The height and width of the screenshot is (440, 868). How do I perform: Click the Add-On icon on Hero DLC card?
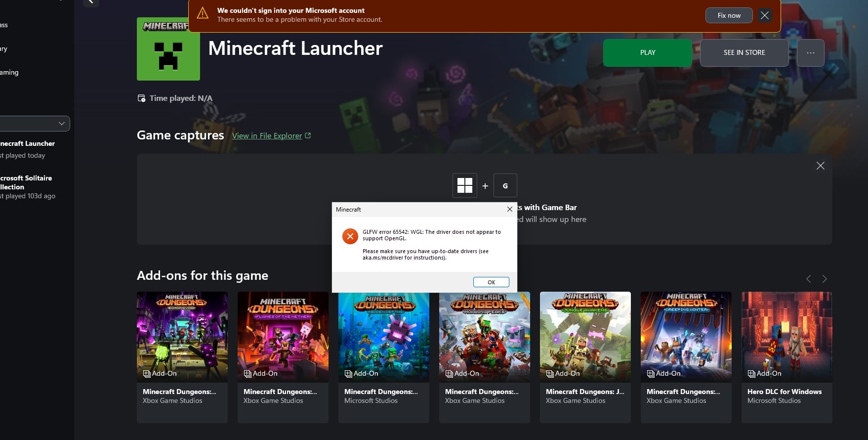(751, 374)
